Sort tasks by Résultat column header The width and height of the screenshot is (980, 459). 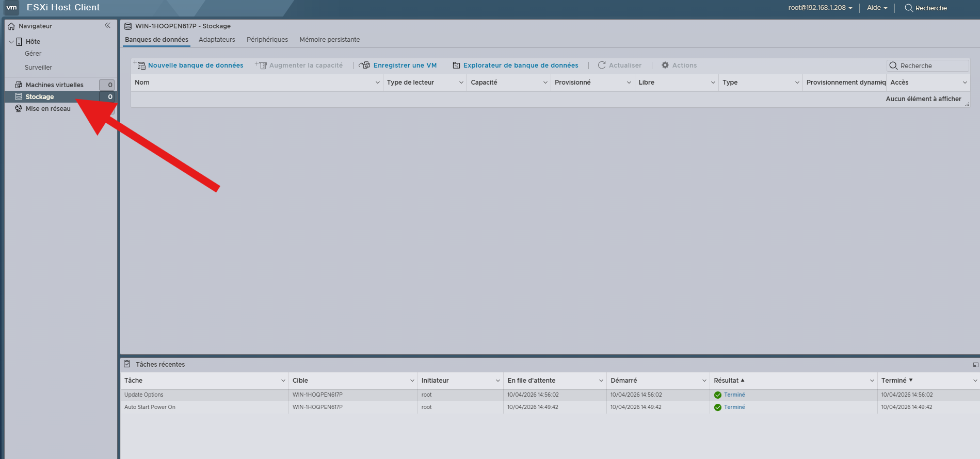coord(726,381)
